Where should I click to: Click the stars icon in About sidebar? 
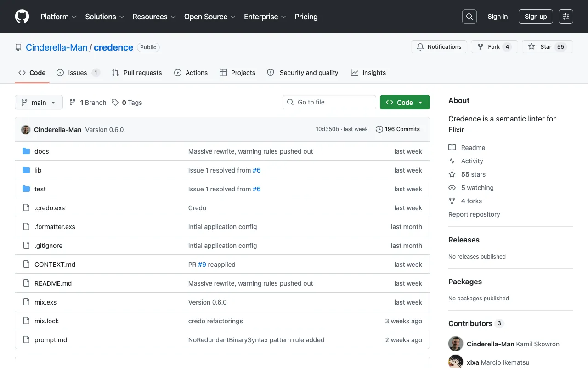(x=452, y=174)
